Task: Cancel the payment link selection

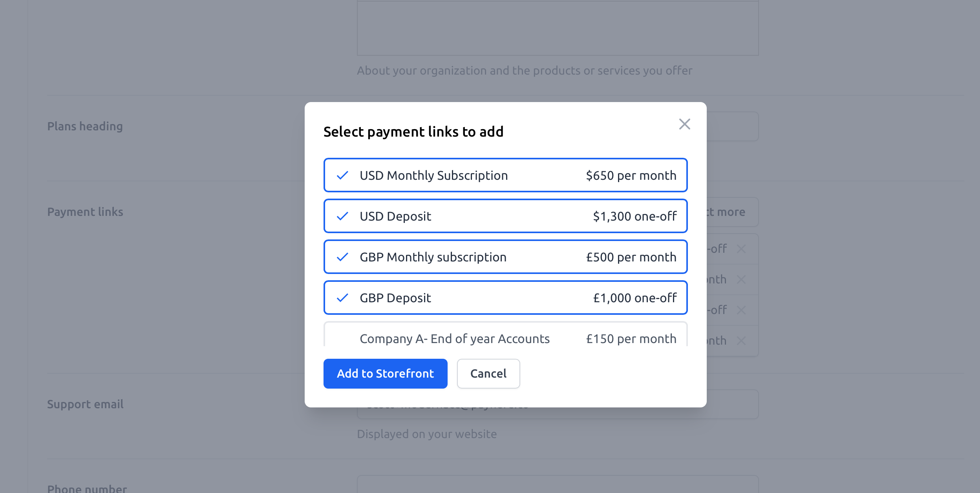Action: [x=488, y=374]
